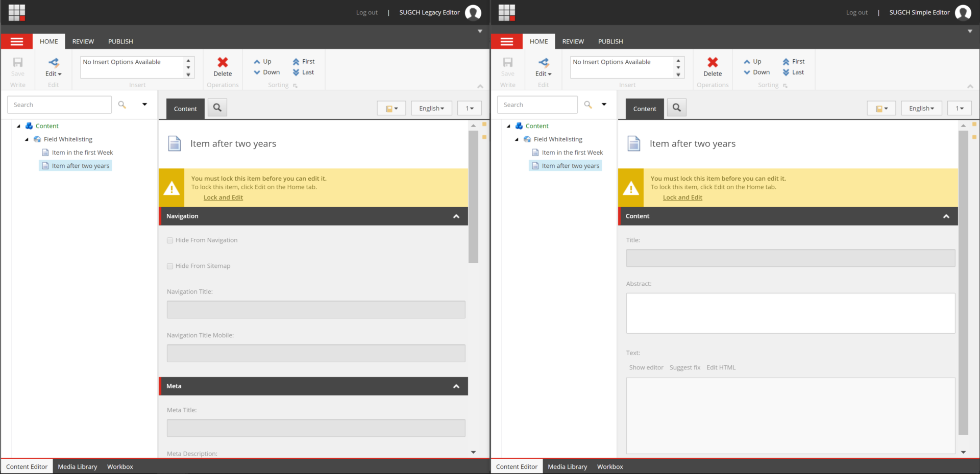The width and height of the screenshot is (980, 474).
Task: Toggle Hide From Sitemap checkbox
Action: (170, 266)
